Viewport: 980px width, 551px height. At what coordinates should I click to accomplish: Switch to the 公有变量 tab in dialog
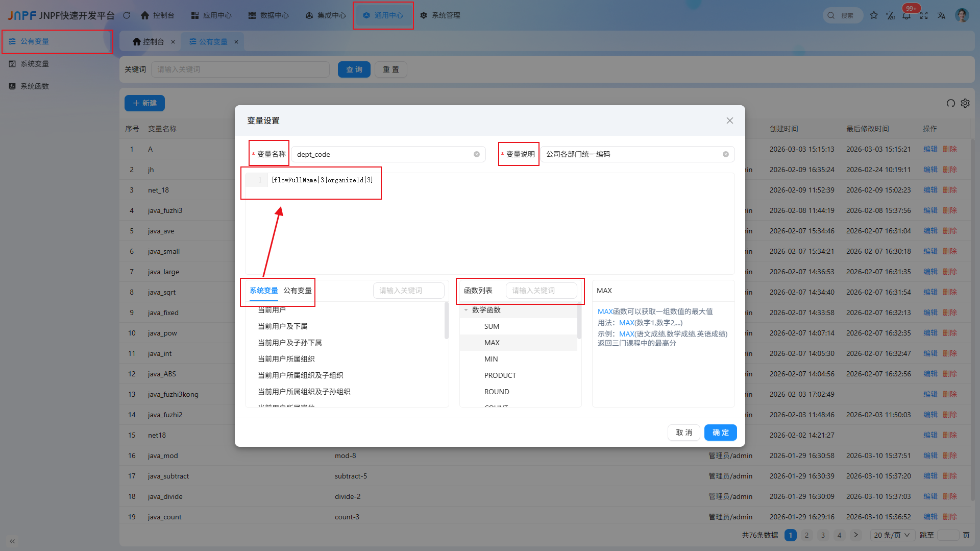coord(299,290)
